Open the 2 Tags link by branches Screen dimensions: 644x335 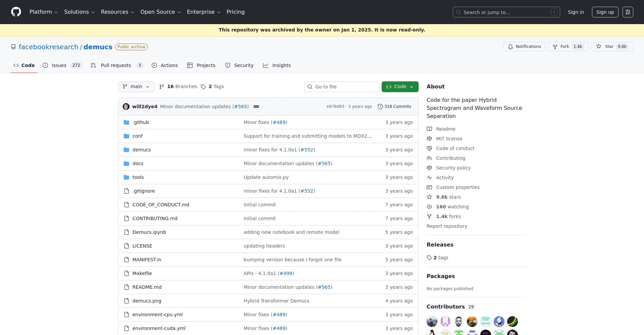(212, 87)
